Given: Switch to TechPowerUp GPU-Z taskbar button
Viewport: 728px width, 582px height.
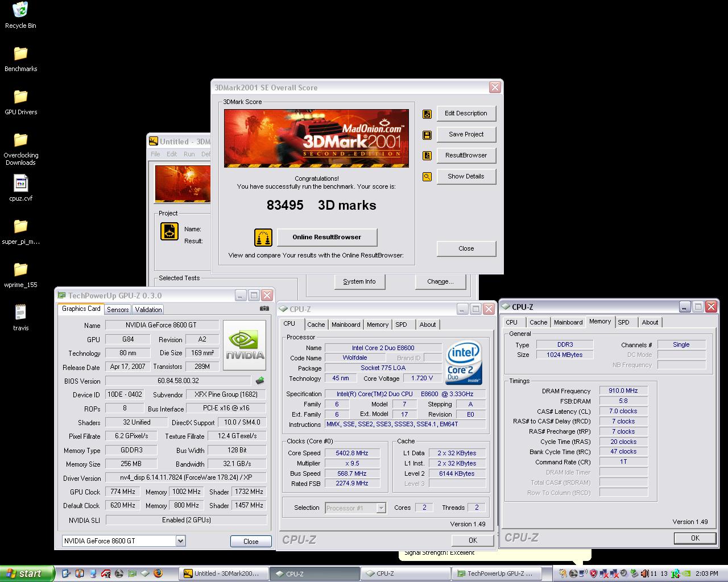Looking at the screenshot, I should pyautogui.click(x=495, y=574).
